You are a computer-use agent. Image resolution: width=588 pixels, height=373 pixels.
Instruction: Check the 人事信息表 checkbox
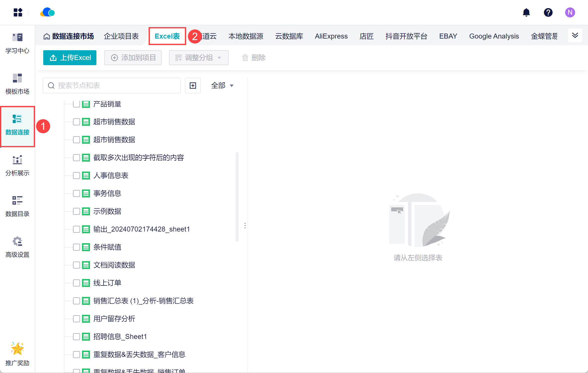(77, 176)
